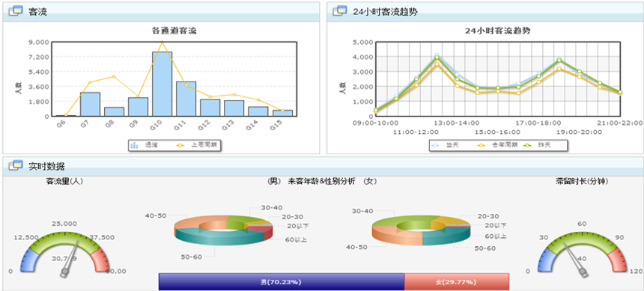The image size is (644, 291).
Task: Click the 17:00-18:00 axis label
Action: pyautogui.click(x=538, y=123)
